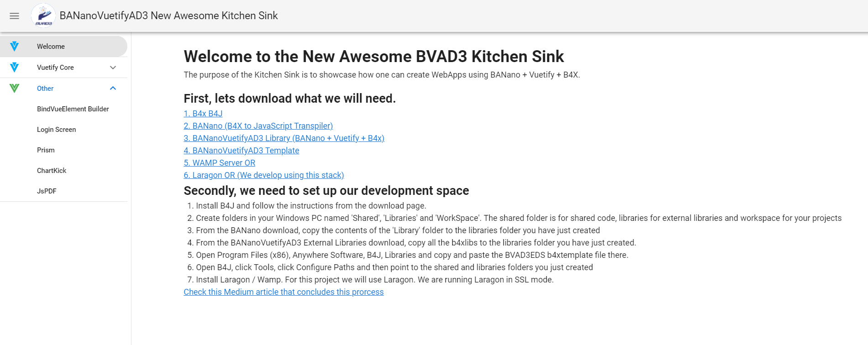
Task: Select the Welcome menu item
Action: click(51, 47)
